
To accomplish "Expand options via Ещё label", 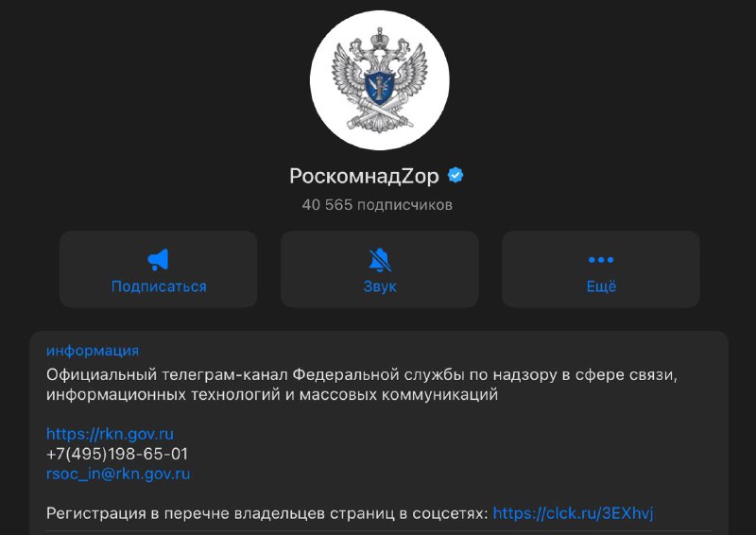I will click(x=601, y=286).
